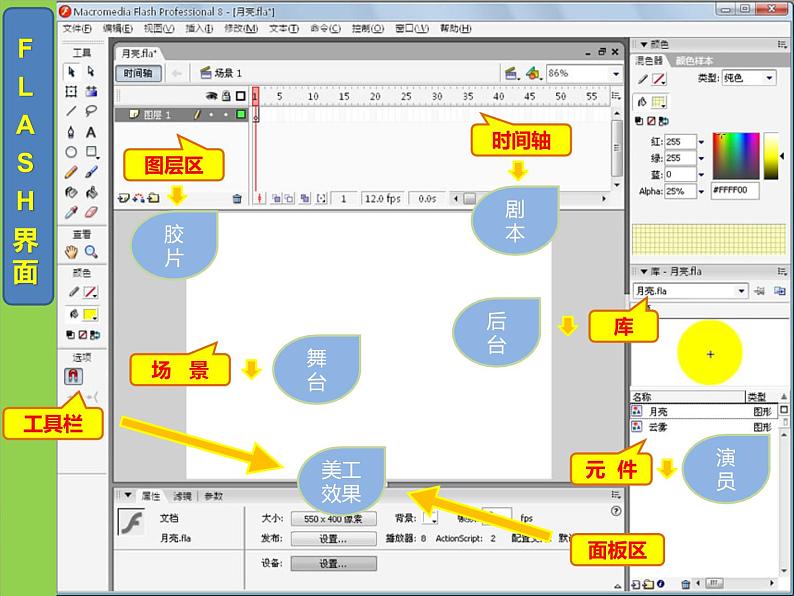
Task: Click the Delete Layer trash icon
Action: pyautogui.click(x=237, y=198)
